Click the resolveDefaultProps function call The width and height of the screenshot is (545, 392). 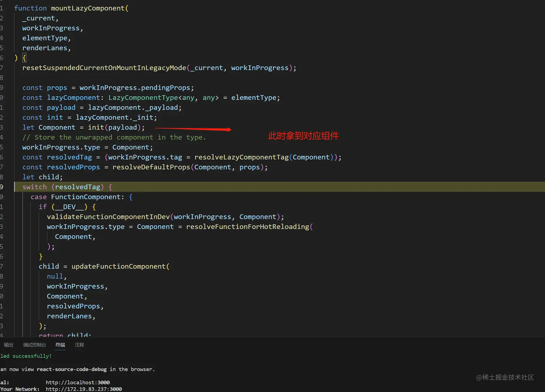tap(151, 167)
